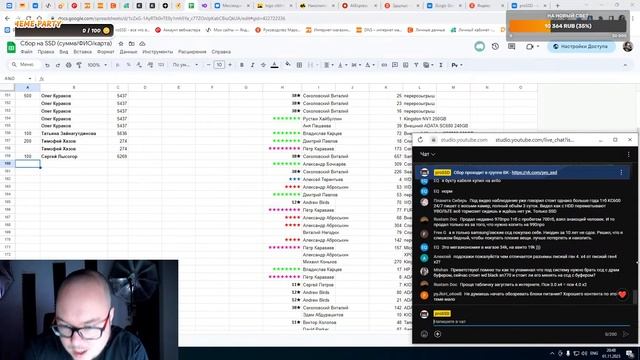Viewport: 640px width, 360px height.
Task: Open a new browser tab
Action: pos(558,6)
